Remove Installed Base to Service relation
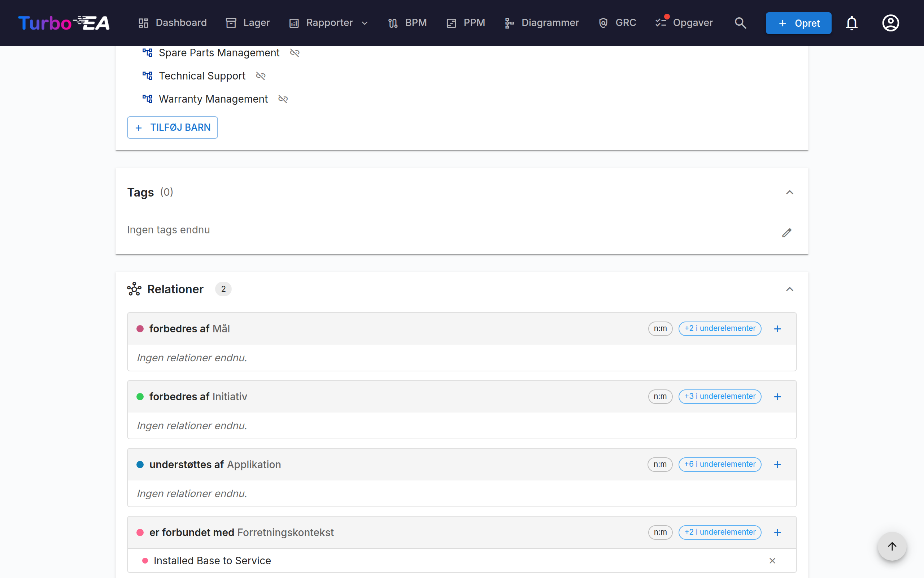Screen dimensions: 924x578 pos(772,561)
